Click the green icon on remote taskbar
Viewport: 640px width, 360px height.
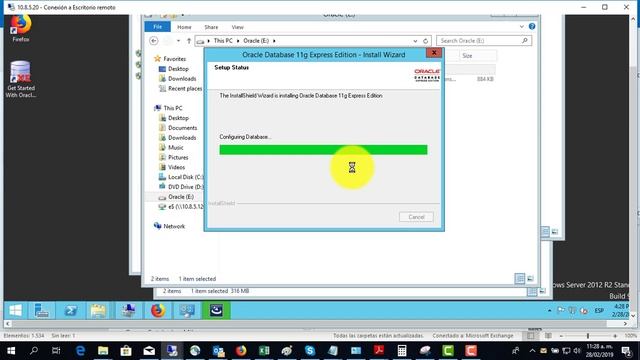[216, 311]
